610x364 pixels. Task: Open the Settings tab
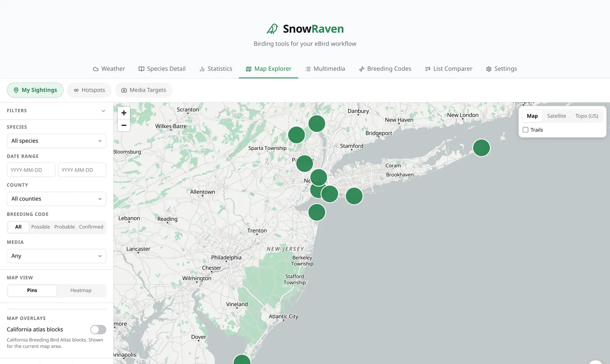(x=501, y=69)
